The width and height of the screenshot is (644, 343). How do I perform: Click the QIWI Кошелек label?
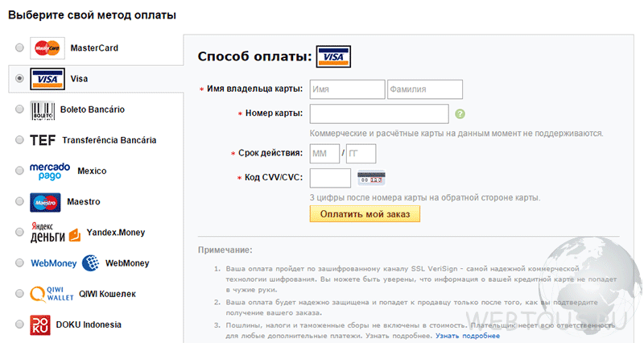point(107,294)
